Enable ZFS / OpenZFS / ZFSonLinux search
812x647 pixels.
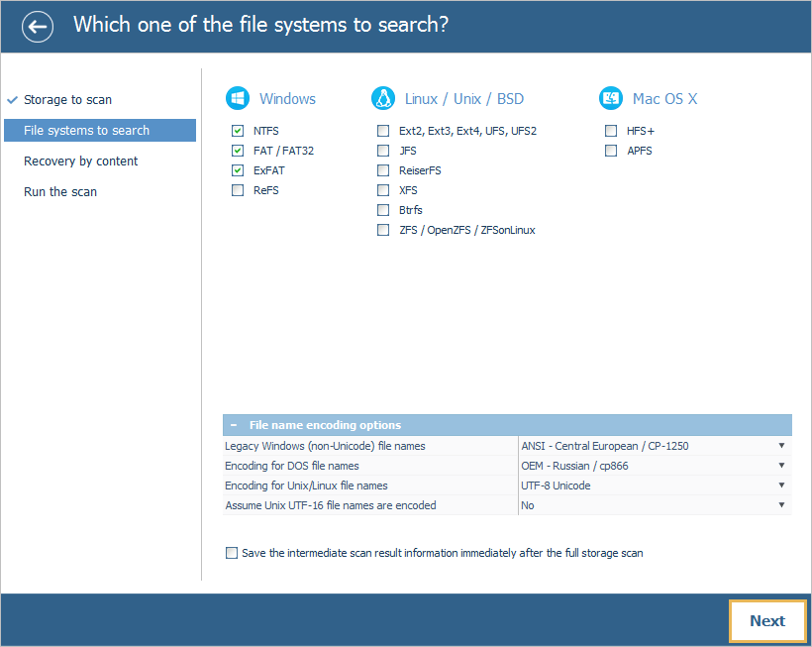point(383,229)
